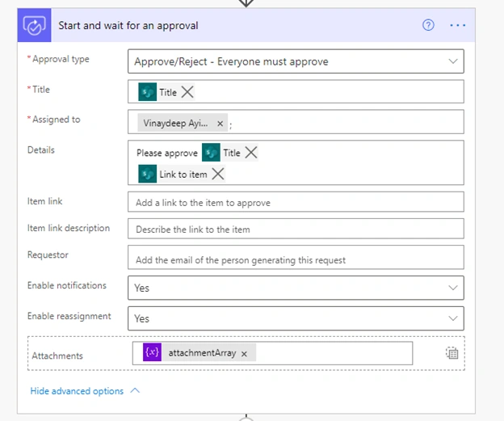This screenshot has width=504, height=421.
Task: Click the approval action icon in header
Action: pos(34,25)
